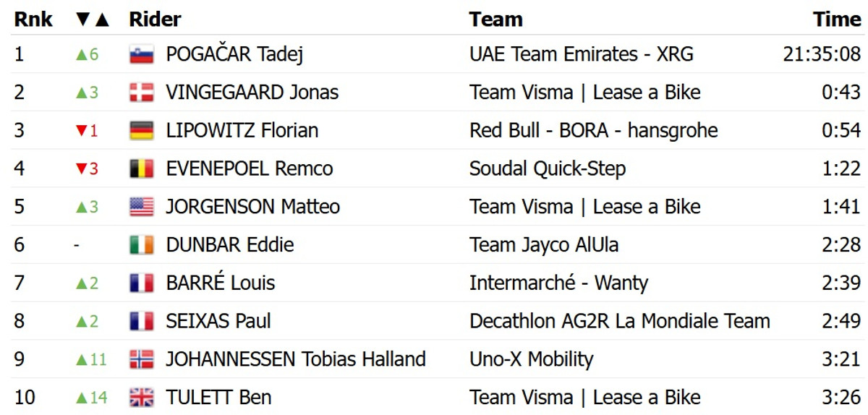Click the Rider column header
The image size is (868, 415).
[155, 20]
